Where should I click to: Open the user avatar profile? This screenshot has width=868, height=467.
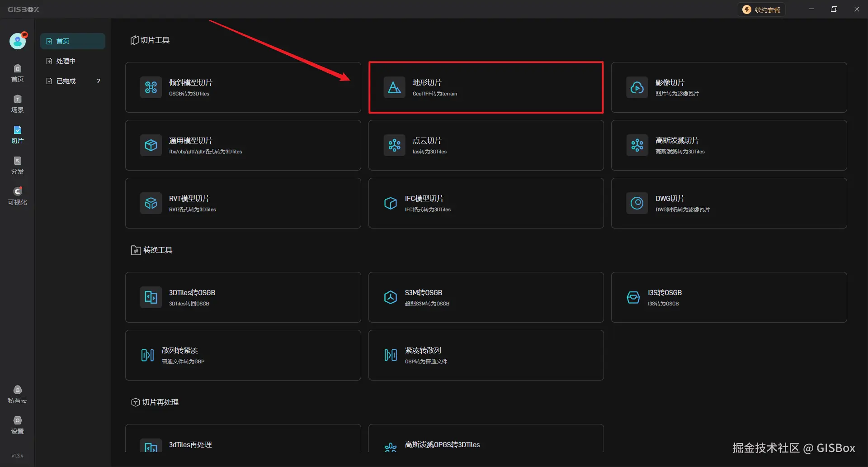(x=18, y=41)
